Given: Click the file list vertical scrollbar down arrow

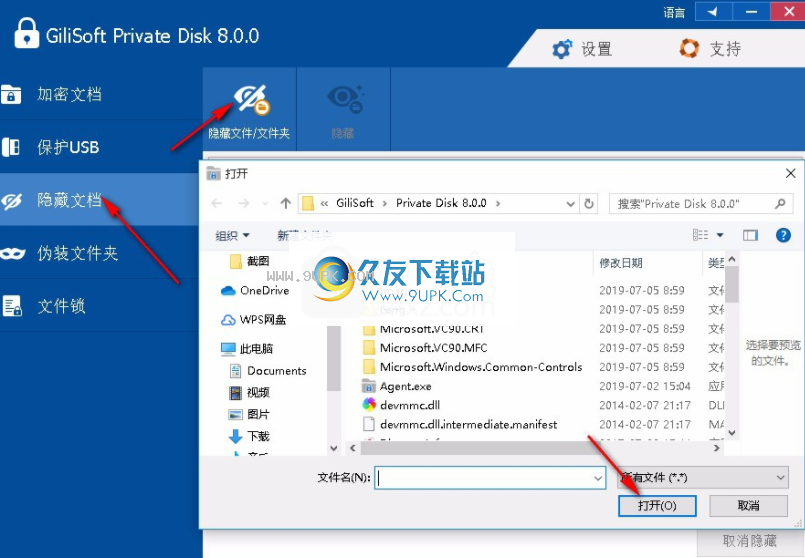Looking at the screenshot, I should click(x=732, y=433).
